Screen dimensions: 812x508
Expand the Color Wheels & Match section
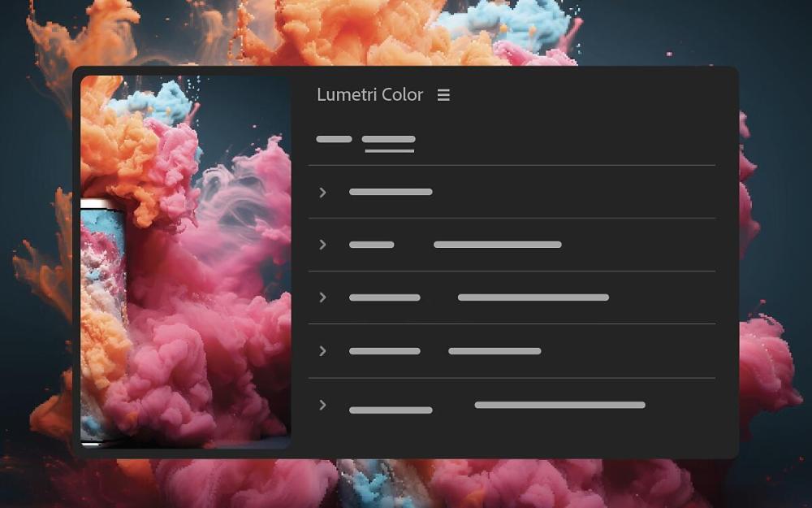[322, 350]
